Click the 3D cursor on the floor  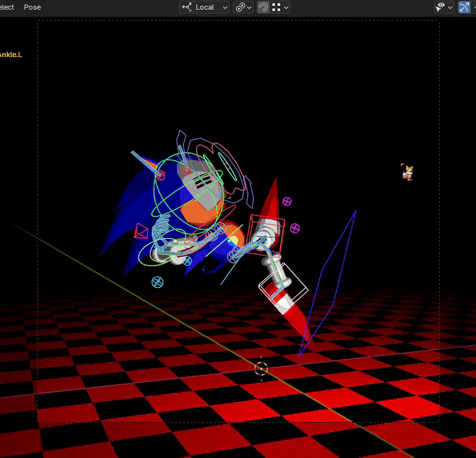point(261,368)
